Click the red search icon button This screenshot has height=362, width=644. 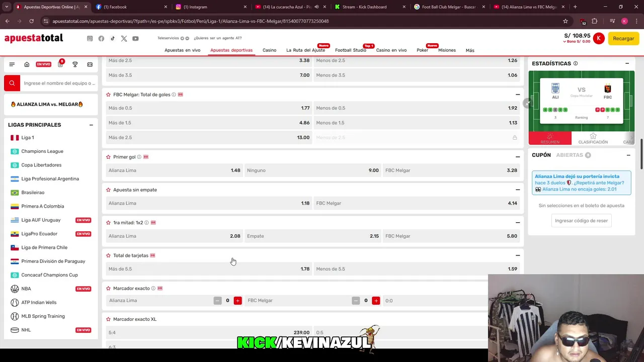pyautogui.click(x=12, y=83)
